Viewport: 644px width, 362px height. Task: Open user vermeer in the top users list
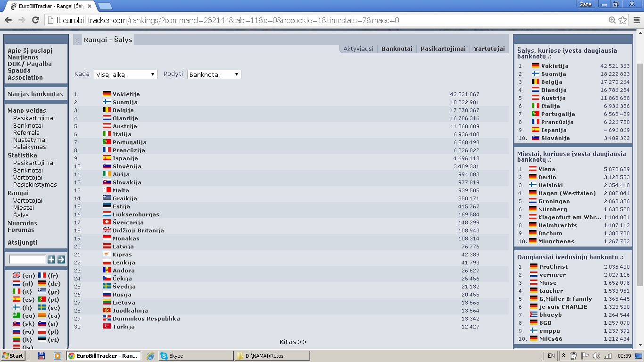coord(553,275)
